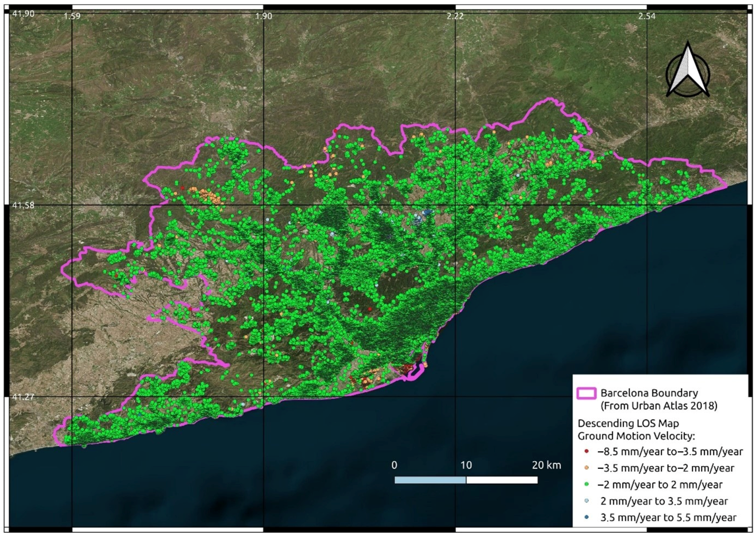Click the '20 km' scale bar label

click(x=546, y=465)
